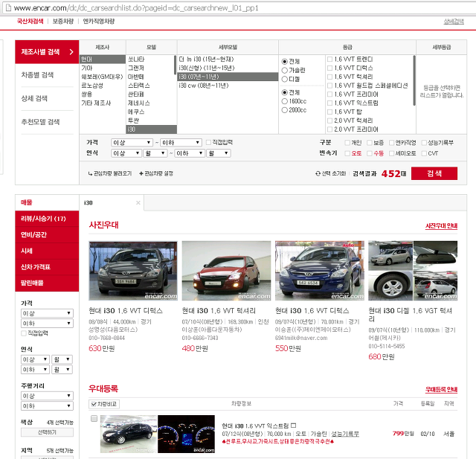Select 제네시스 in model list

click(149, 103)
